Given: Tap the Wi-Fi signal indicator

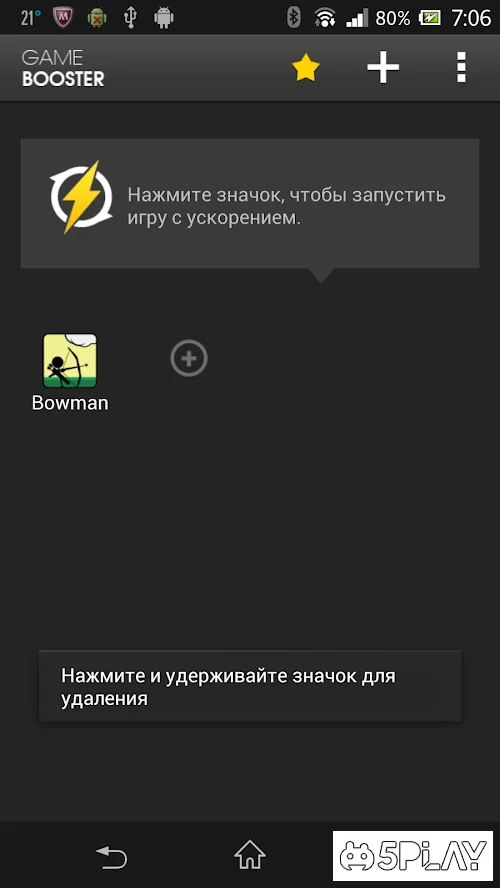Looking at the screenshot, I should (325, 18).
